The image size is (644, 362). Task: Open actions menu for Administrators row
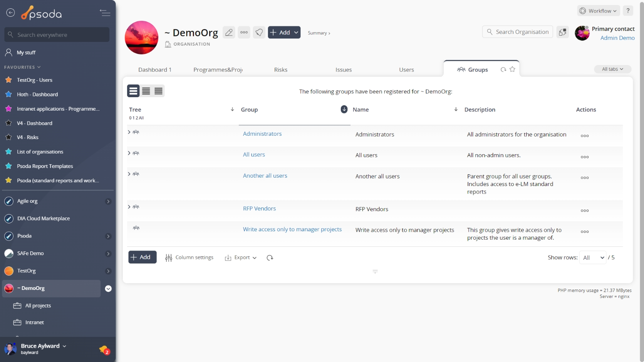pos(584,136)
